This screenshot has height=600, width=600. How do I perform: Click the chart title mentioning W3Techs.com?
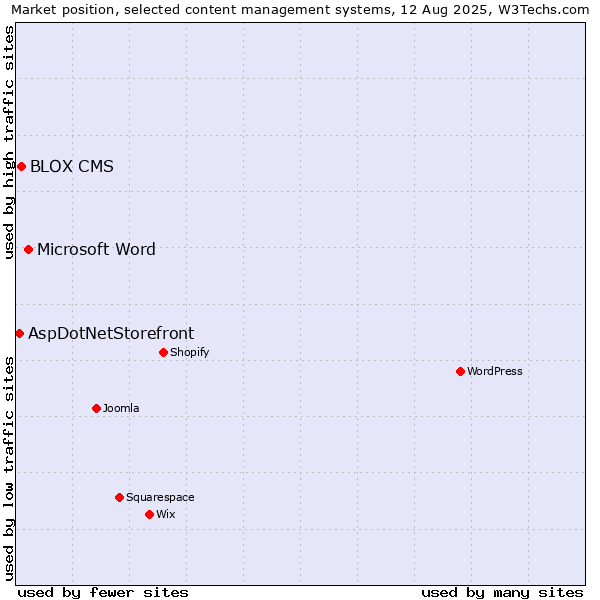coord(300,10)
